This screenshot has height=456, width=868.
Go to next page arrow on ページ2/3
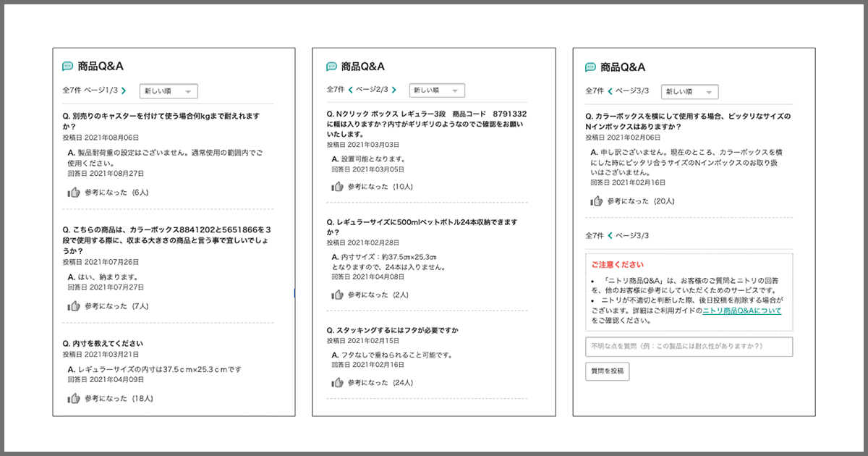[x=393, y=90]
